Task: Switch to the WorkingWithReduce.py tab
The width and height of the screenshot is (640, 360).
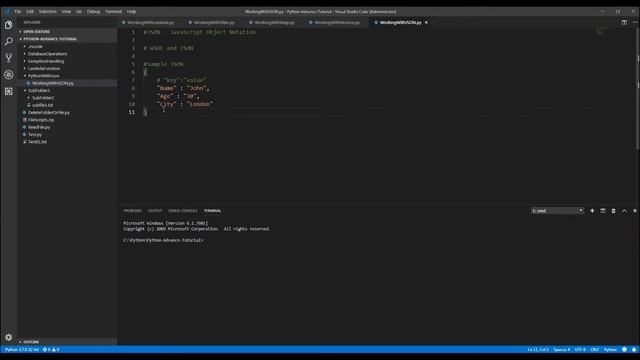Action: [336, 22]
